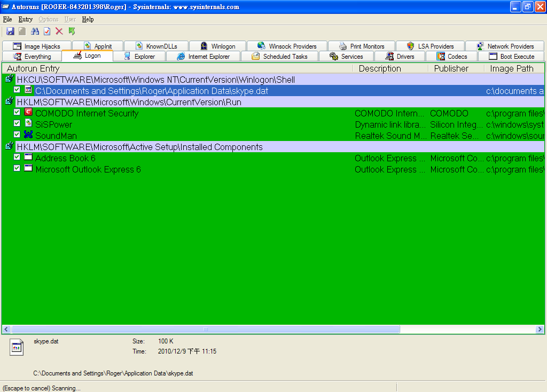Click the red COMODO Internet Security icon

[x=28, y=112]
